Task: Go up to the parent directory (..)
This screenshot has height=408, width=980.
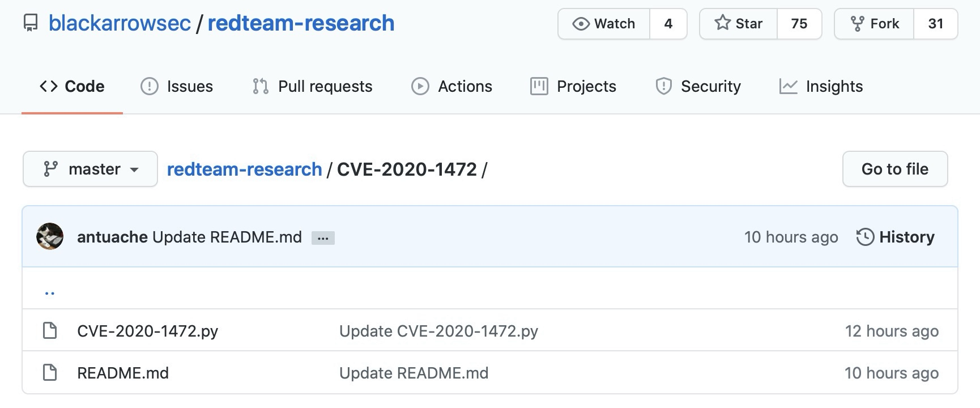Action: (x=50, y=292)
